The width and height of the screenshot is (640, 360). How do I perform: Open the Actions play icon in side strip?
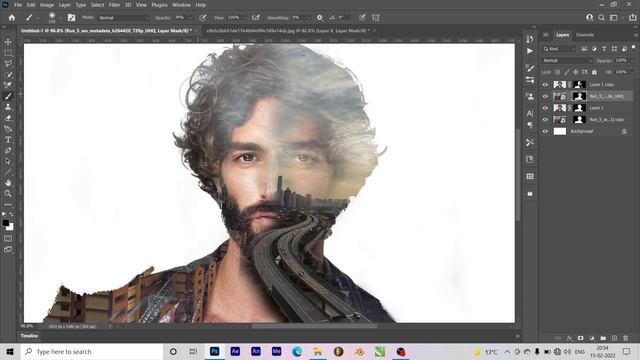[530, 51]
